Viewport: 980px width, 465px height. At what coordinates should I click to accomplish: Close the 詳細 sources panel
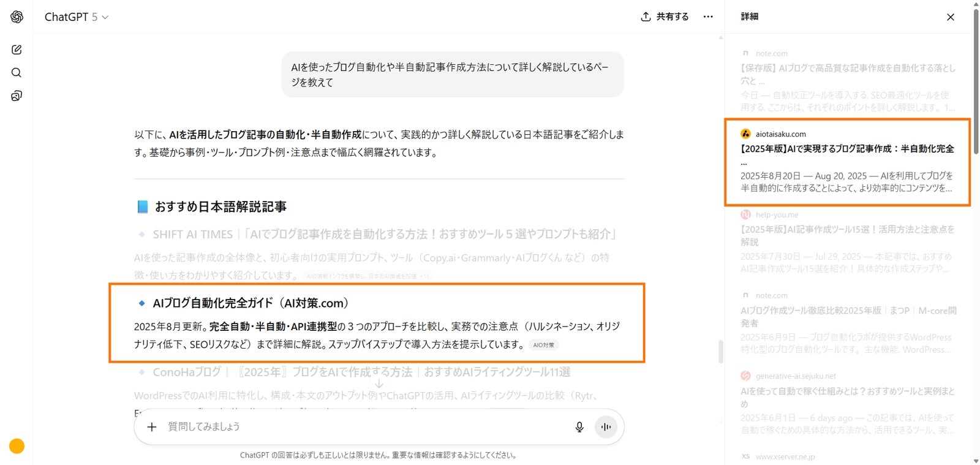[950, 17]
